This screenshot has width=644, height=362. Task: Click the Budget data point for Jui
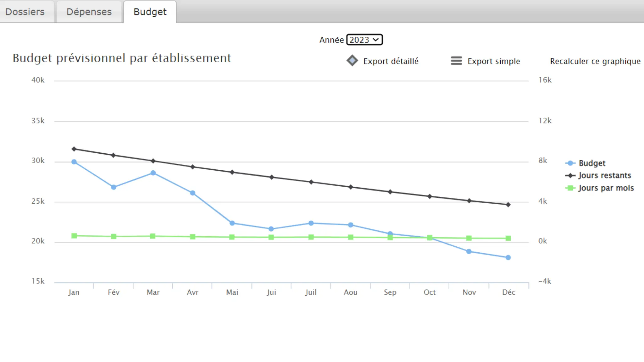[271, 229]
